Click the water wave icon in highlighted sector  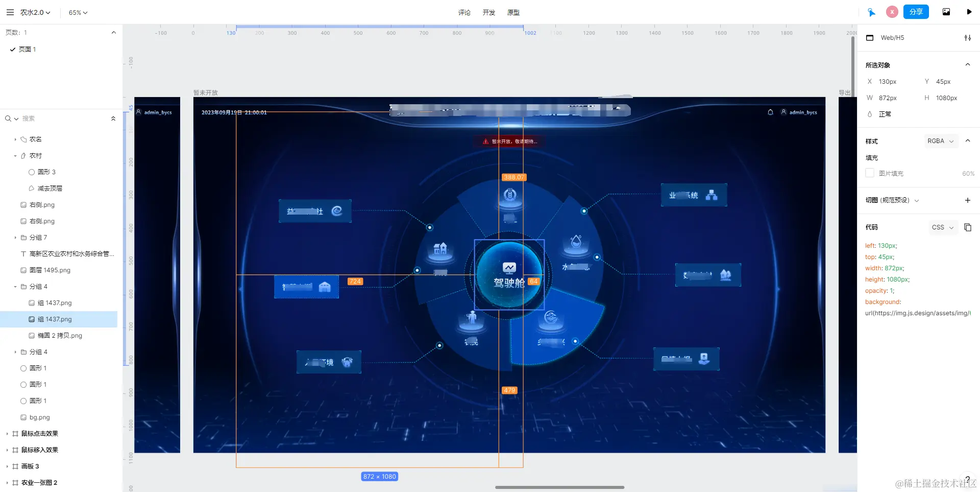pos(551,318)
